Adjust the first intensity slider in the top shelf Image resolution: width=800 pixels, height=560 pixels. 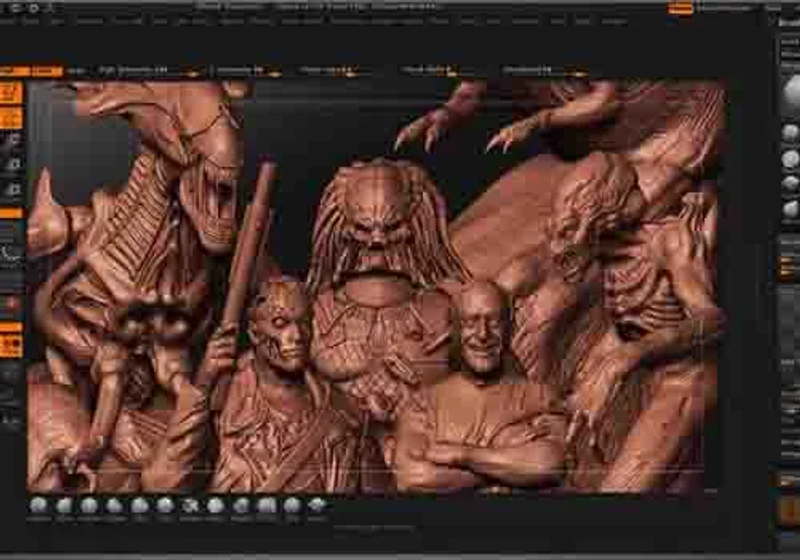pos(149,71)
